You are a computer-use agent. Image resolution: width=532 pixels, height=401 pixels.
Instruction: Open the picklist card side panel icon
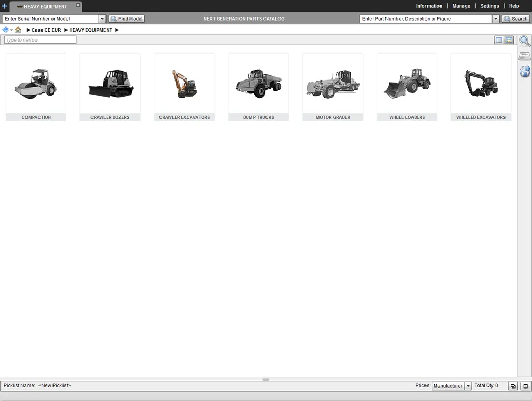[x=525, y=56]
